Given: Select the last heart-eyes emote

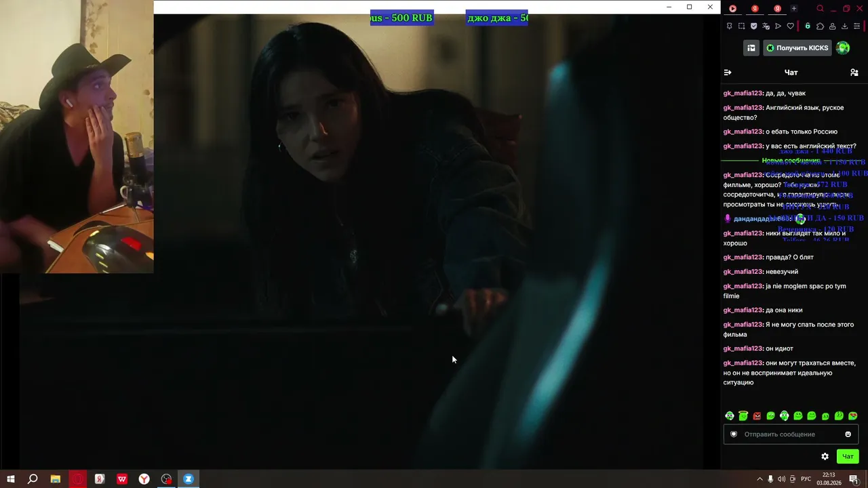Looking at the screenshot, I should [x=853, y=416].
